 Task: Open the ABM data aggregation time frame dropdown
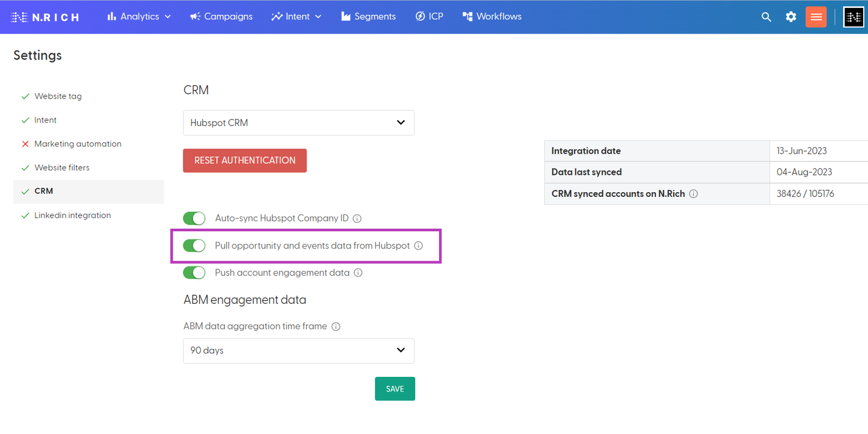[x=298, y=351]
